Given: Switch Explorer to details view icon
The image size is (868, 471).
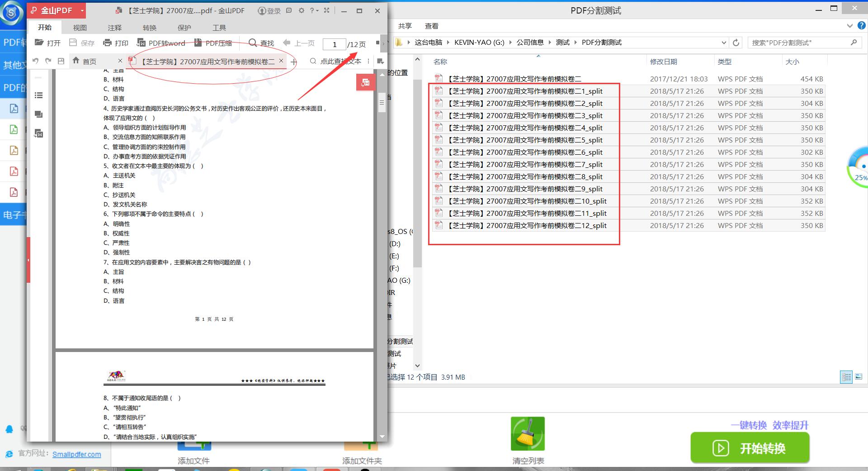Looking at the screenshot, I should tap(846, 377).
